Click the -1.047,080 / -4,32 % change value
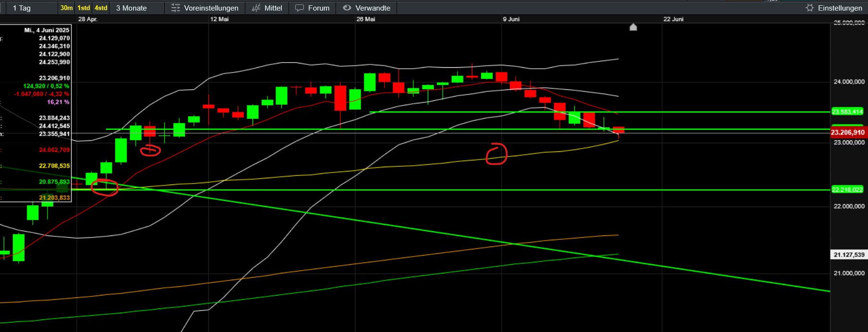 [x=42, y=94]
